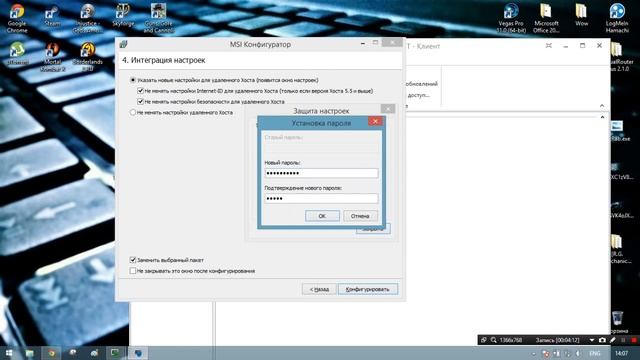
Task: Switch to MSI Configurator taskbar item
Action: [138, 353]
